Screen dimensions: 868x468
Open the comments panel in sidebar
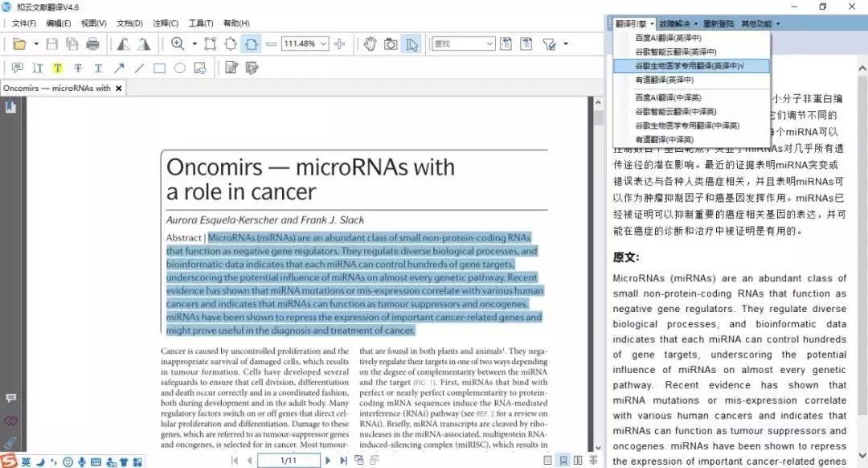[x=10, y=398]
